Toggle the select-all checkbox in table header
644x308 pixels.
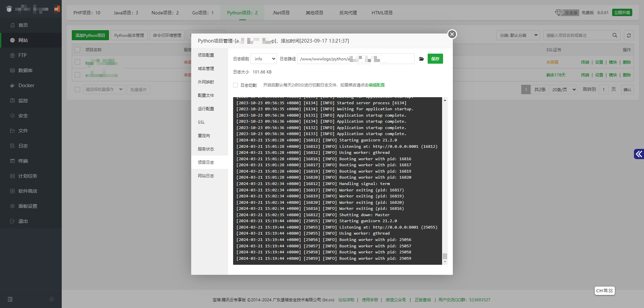point(77,50)
